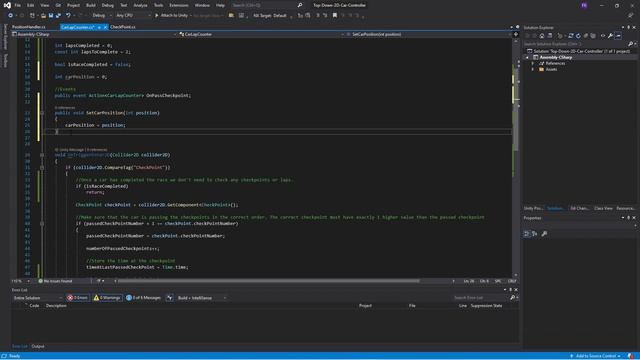
Task: Open the Debug menu
Action: coord(108,5)
